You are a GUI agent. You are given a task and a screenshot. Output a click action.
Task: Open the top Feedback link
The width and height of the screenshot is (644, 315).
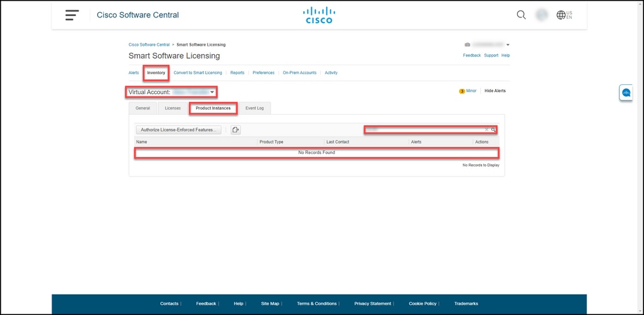click(x=472, y=55)
